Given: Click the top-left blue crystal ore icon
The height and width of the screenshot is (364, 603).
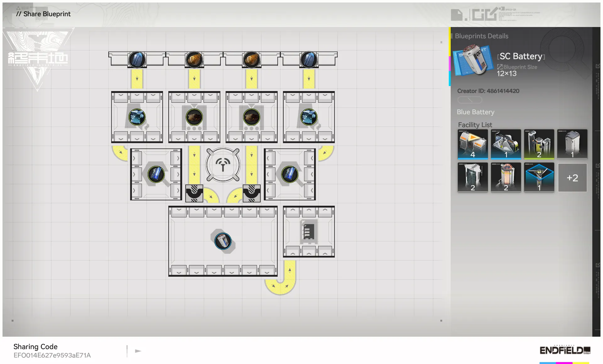Looking at the screenshot, I should coord(137,59).
